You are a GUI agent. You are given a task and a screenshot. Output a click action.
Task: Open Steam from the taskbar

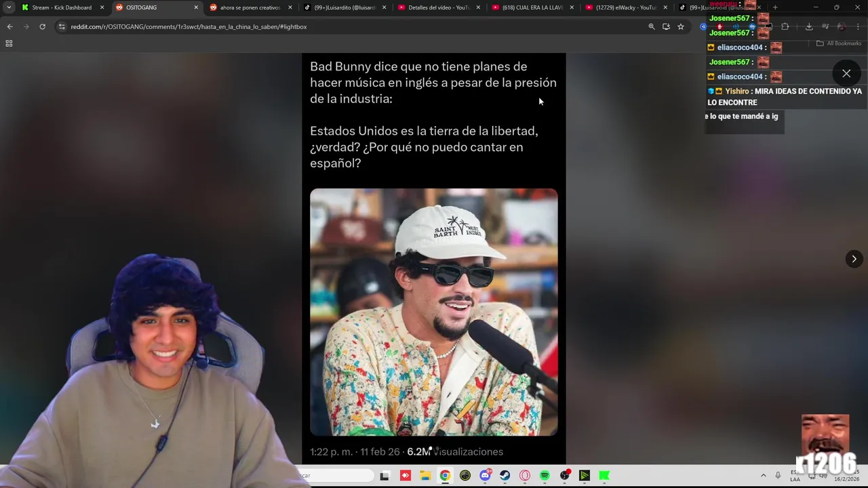point(505,476)
